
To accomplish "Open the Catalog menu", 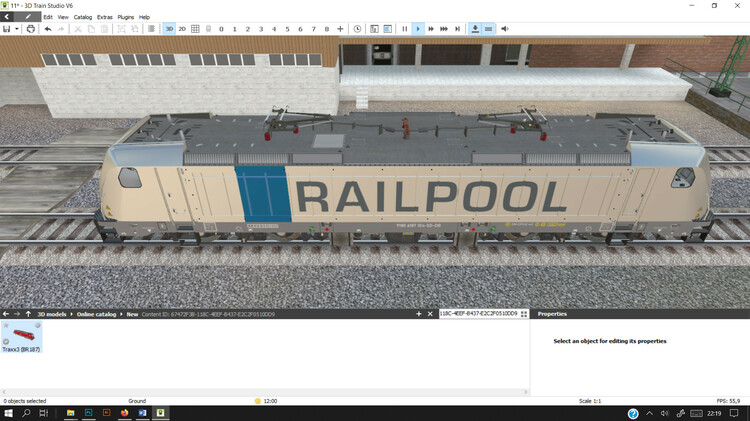I will (x=83, y=17).
